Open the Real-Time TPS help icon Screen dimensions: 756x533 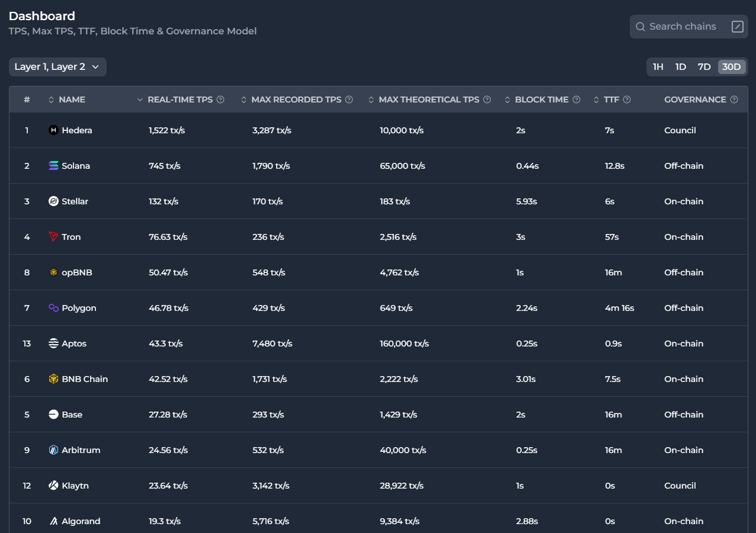220,99
